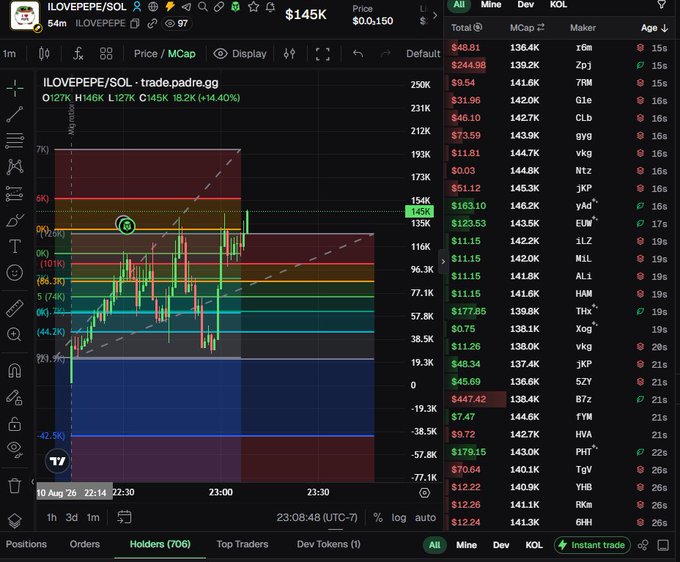Image resolution: width=680 pixels, height=562 pixels.
Task: Select the ruler measure tool
Action: click(x=15, y=308)
